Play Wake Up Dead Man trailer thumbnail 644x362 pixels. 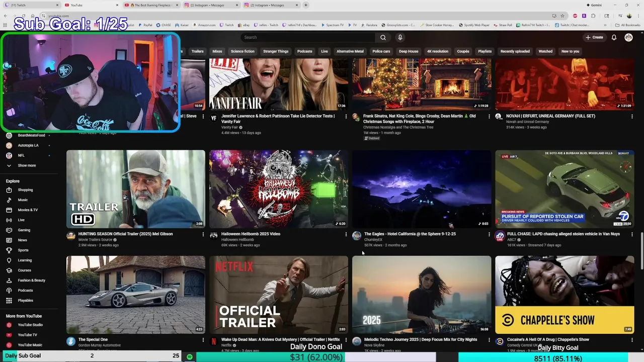279,295
